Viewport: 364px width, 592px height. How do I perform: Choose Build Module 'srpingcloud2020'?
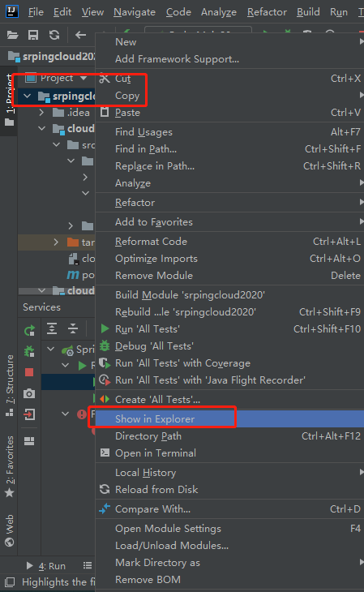point(229,295)
